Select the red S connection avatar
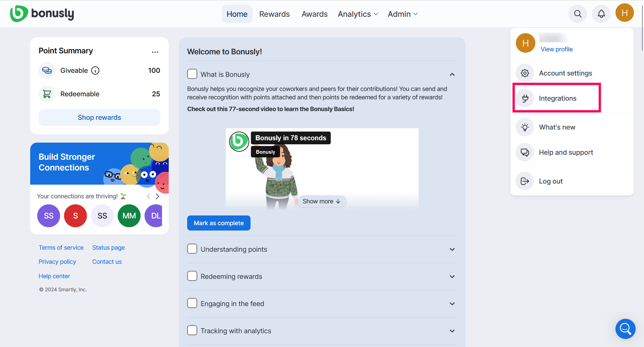Screen dimensions: 644x347 click(75, 216)
